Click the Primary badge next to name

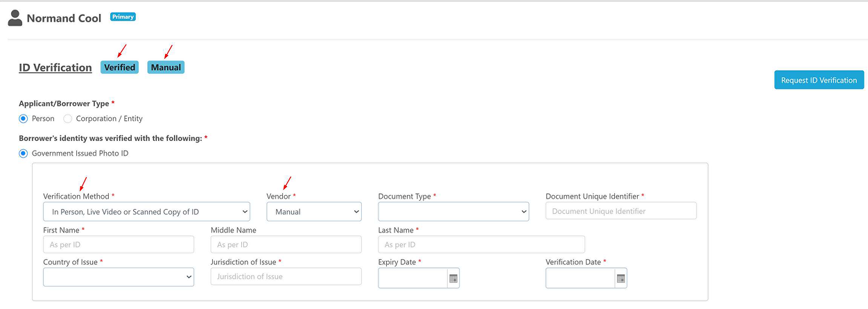tap(123, 17)
